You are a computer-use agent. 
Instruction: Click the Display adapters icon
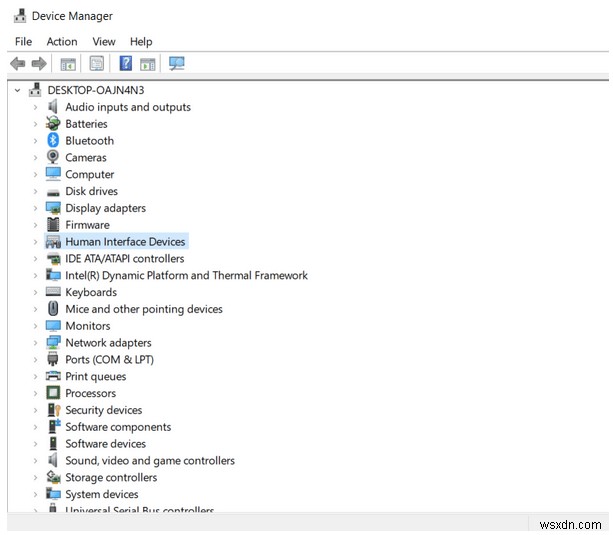click(x=53, y=208)
